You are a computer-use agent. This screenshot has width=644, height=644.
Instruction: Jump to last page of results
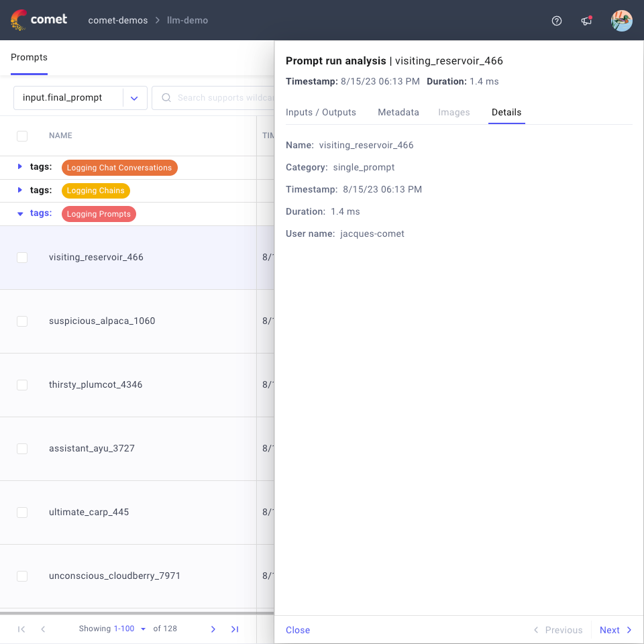pyautogui.click(x=235, y=629)
